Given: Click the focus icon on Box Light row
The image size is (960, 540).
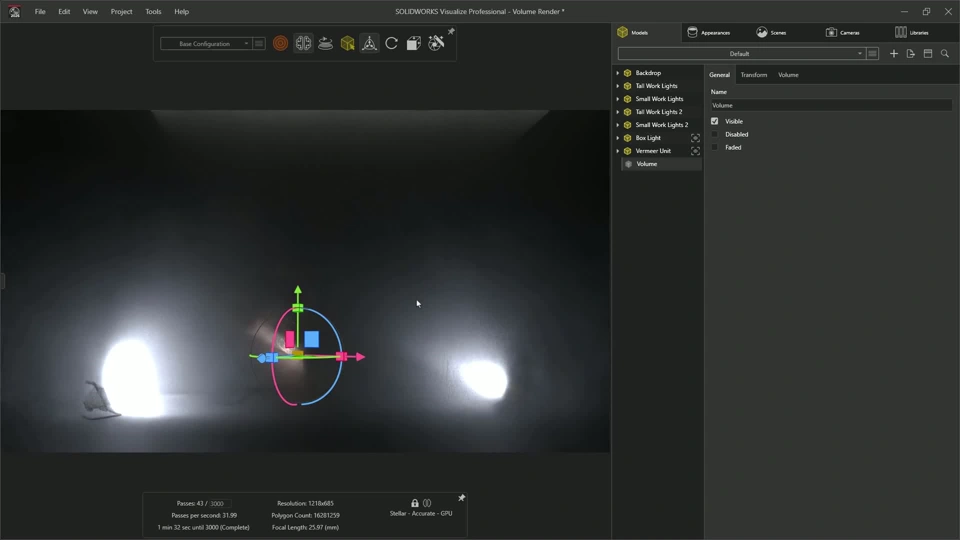Looking at the screenshot, I should pyautogui.click(x=695, y=138).
